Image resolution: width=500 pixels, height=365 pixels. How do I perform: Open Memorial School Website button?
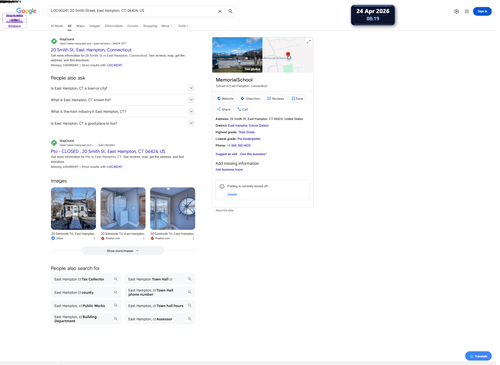pyautogui.click(x=225, y=99)
